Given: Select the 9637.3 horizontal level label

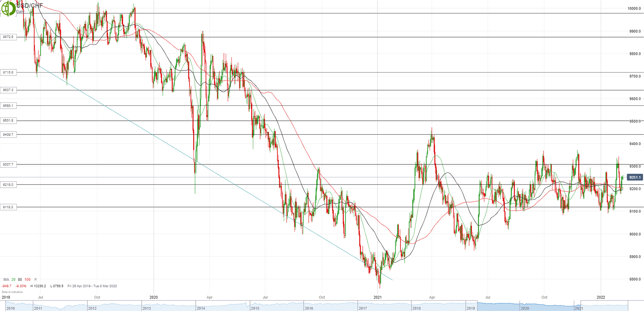Looking at the screenshot, I should click(8, 90).
